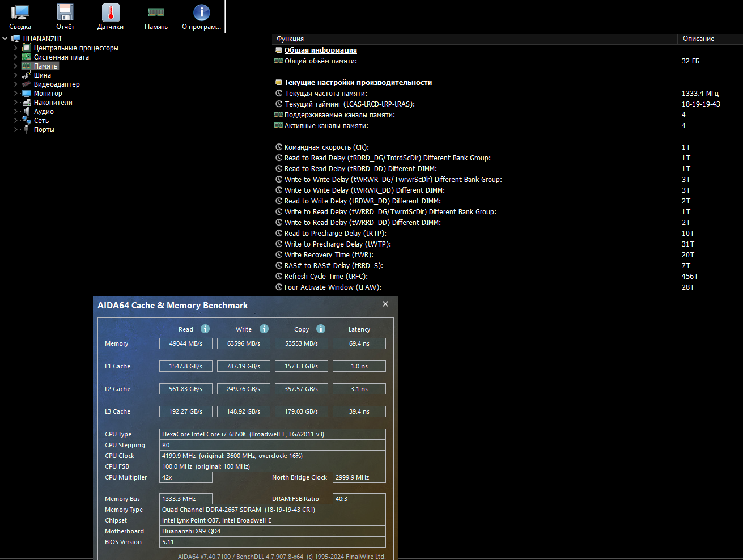
Task: Click the Memory Read value 49044 MB/s
Action: click(x=186, y=343)
